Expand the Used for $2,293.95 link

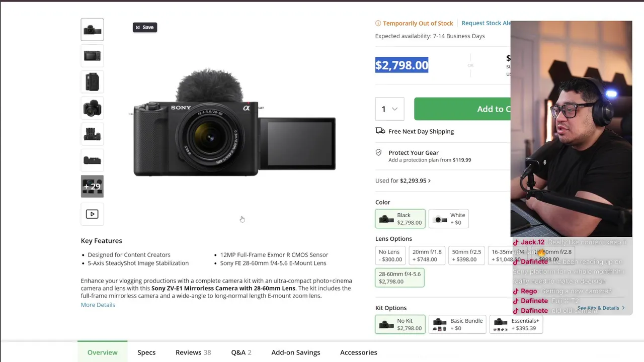(x=403, y=180)
